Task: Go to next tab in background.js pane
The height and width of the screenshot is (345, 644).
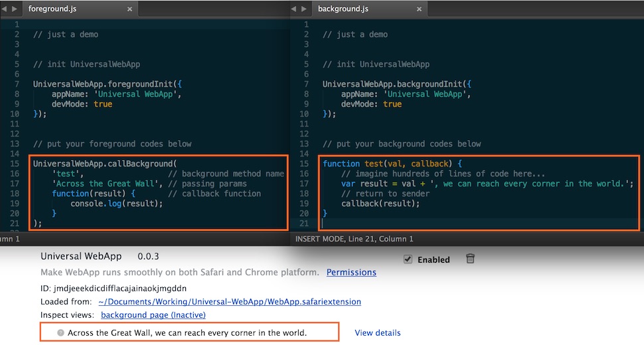Action: [303, 9]
